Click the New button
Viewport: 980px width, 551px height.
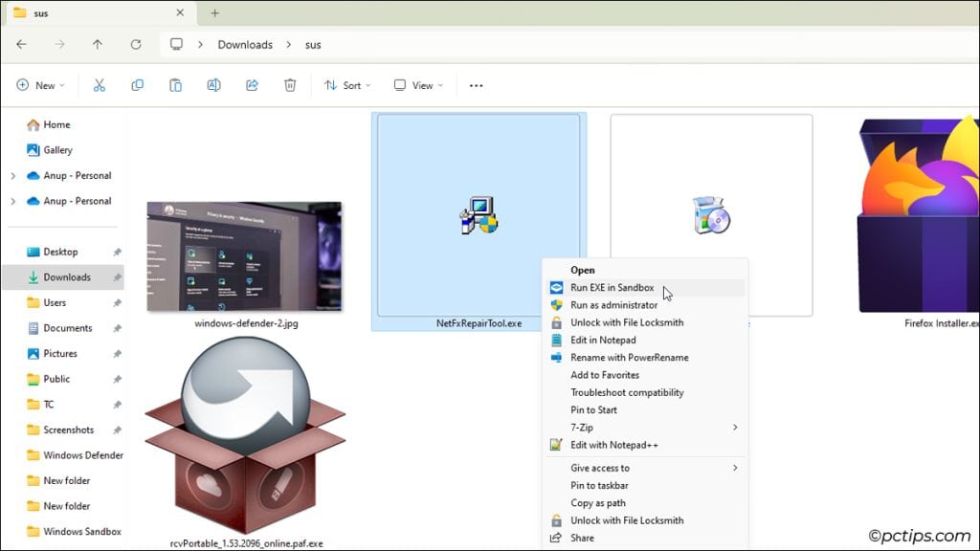coord(40,85)
